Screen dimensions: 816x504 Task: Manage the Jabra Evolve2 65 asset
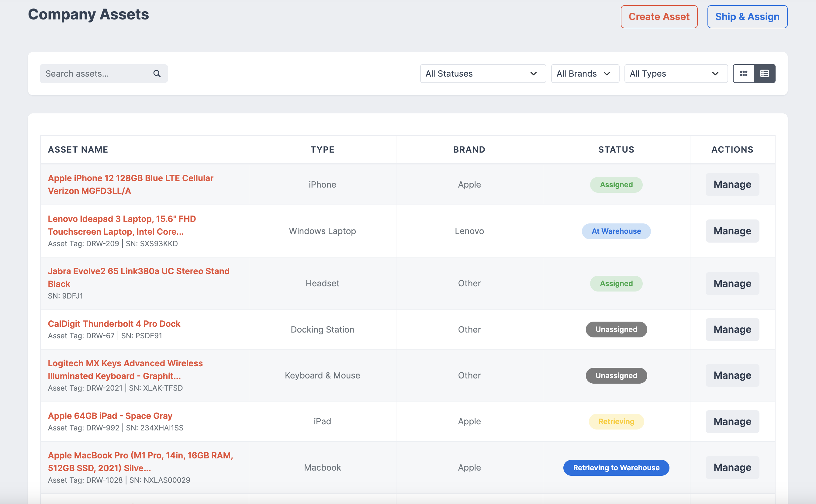click(x=732, y=283)
